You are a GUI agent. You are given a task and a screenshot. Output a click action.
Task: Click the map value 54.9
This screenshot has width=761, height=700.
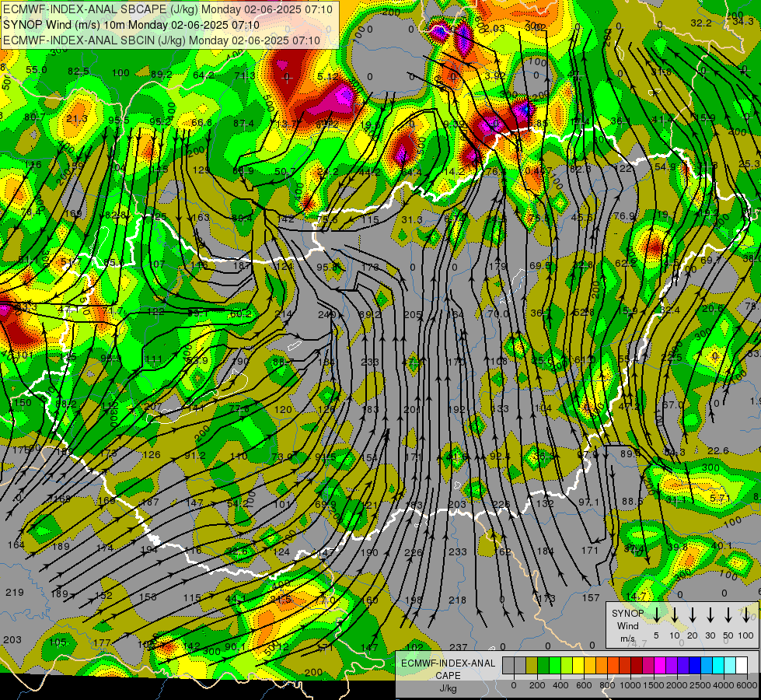tap(665, 166)
